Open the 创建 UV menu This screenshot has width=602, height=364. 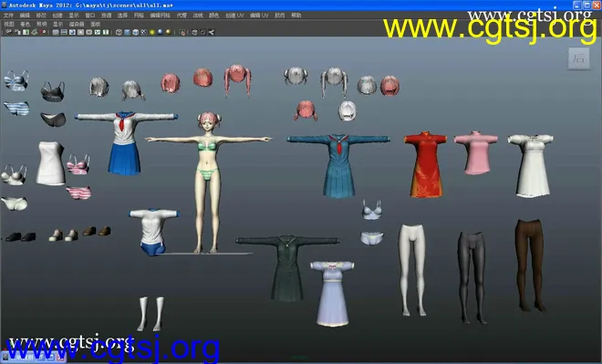(x=234, y=16)
